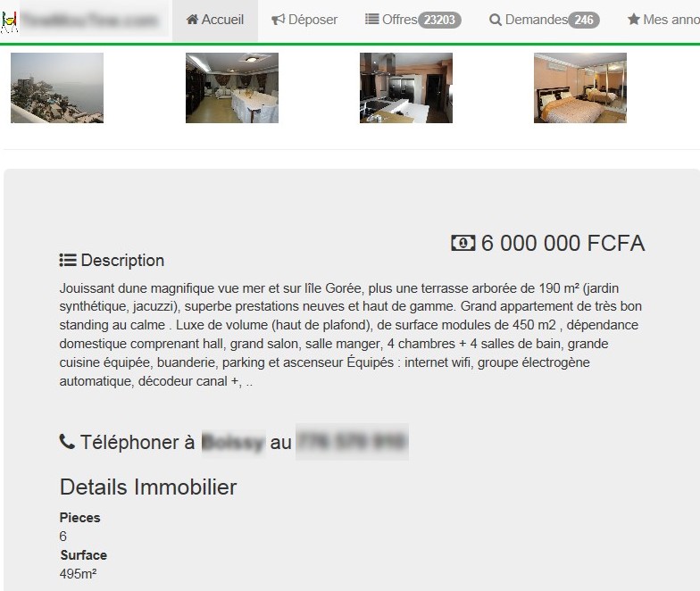Click the home icon beside Accueil
Image resolution: width=700 pixels, height=591 pixels.
pyautogui.click(x=193, y=20)
